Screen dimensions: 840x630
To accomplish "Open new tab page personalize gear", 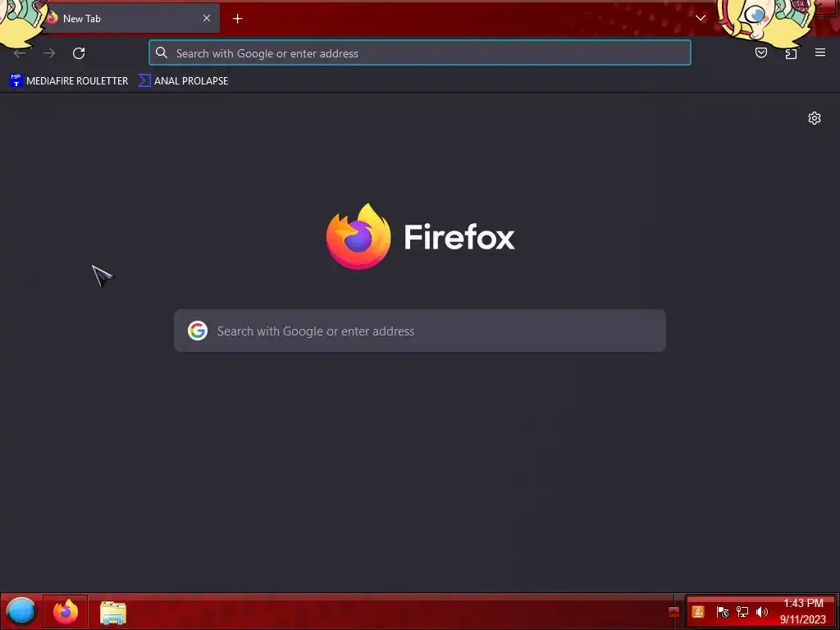I will (x=815, y=118).
